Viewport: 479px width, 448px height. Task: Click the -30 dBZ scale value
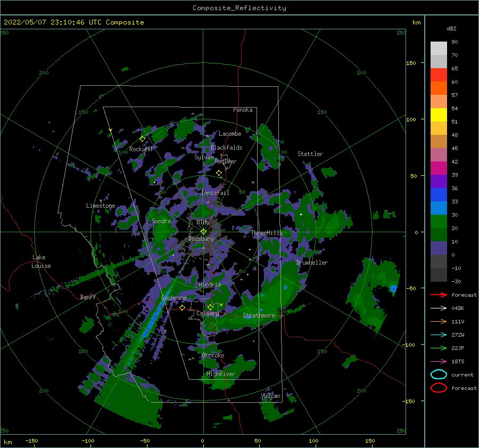(x=456, y=281)
